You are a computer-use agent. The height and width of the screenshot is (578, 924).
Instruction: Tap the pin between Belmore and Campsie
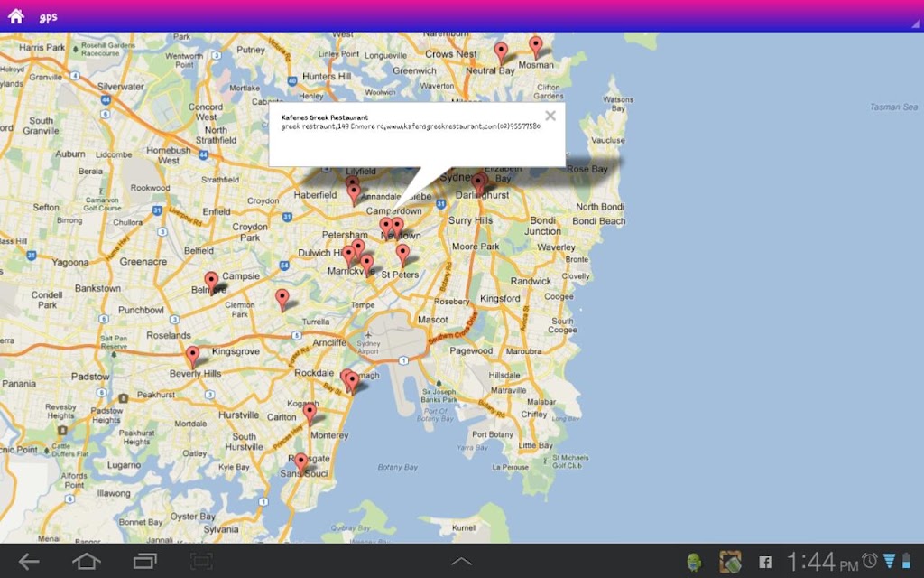coord(211,283)
